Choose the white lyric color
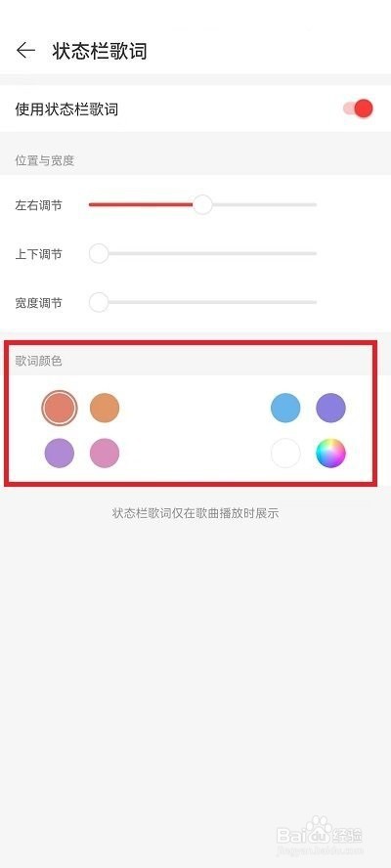 285,454
